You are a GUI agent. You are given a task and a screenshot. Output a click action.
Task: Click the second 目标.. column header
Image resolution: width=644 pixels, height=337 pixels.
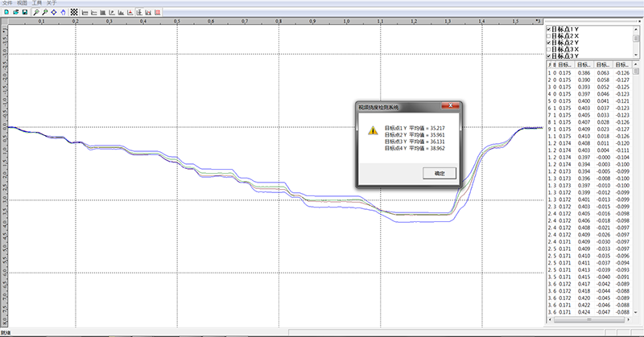(x=584, y=65)
